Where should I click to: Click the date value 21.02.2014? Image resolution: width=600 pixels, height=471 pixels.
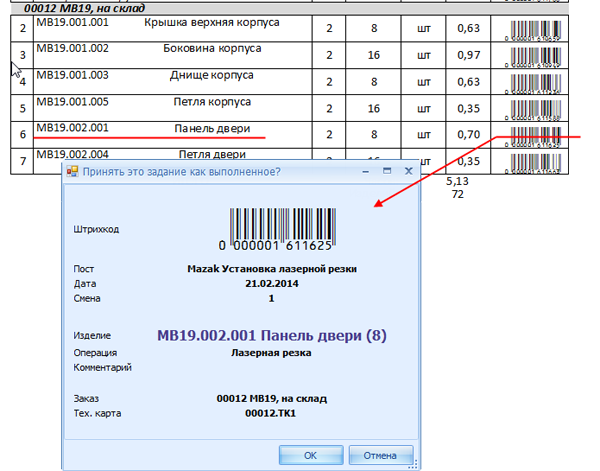[272, 284]
